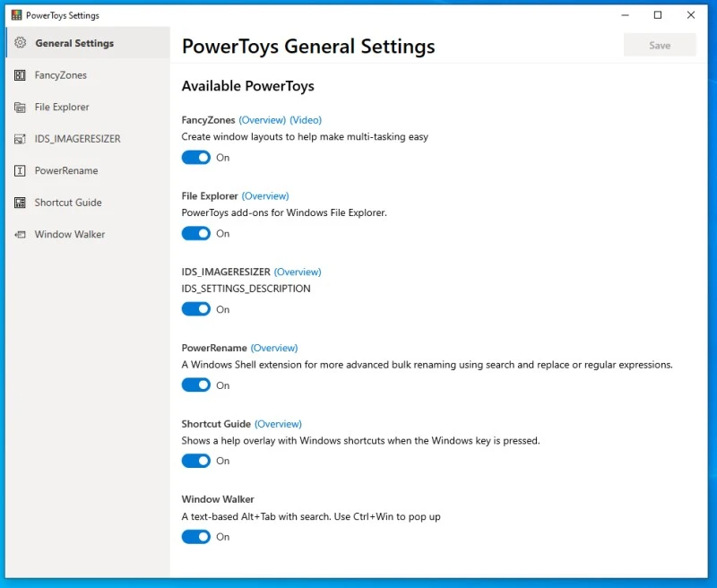Screen dimensions: 717x588
Task: Click the PowerToys icon in the title bar
Action: (16, 15)
